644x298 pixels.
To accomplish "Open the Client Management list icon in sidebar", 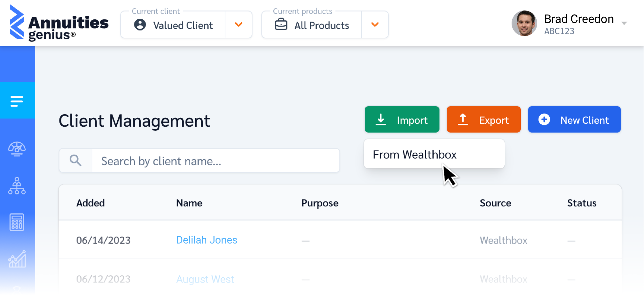I will tap(17, 101).
